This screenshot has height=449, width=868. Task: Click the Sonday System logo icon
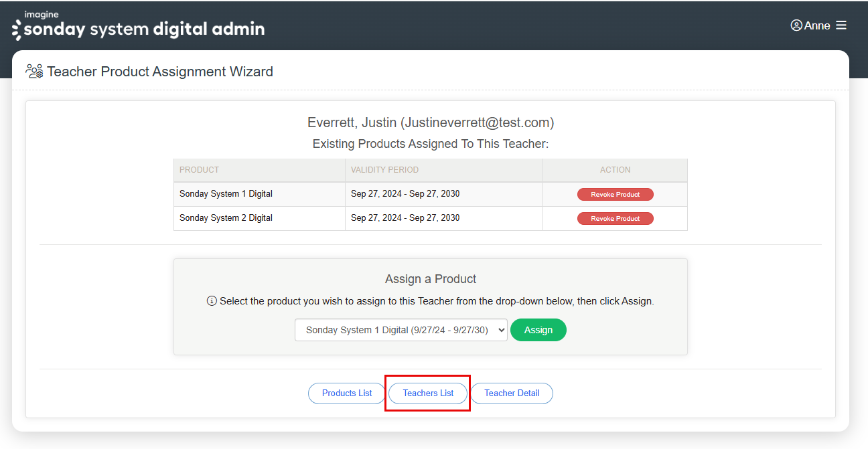[x=17, y=30]
